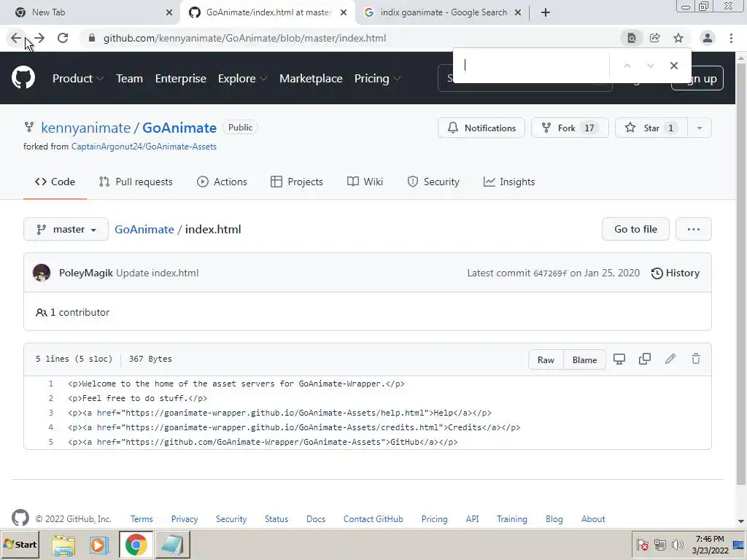Bookmark this page with star icon

pos(678,38)
